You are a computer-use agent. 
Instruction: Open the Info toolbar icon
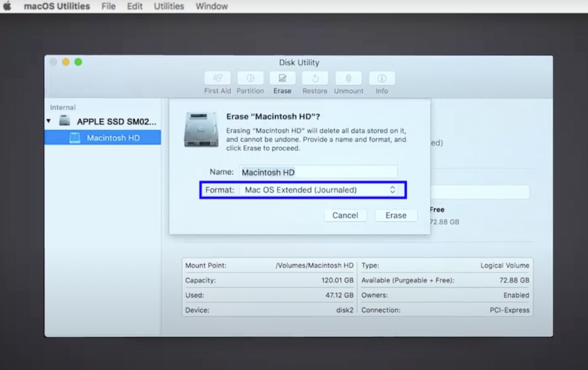(x=382, y=78)
